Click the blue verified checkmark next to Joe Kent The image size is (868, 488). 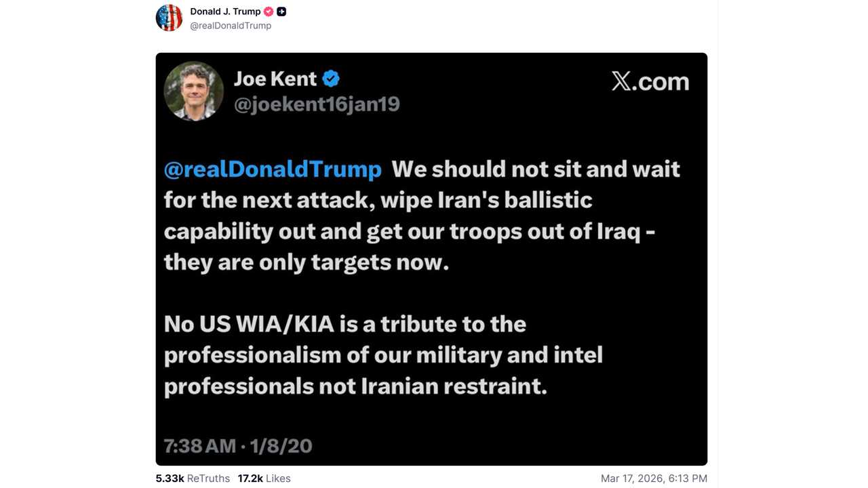[331, 79]
